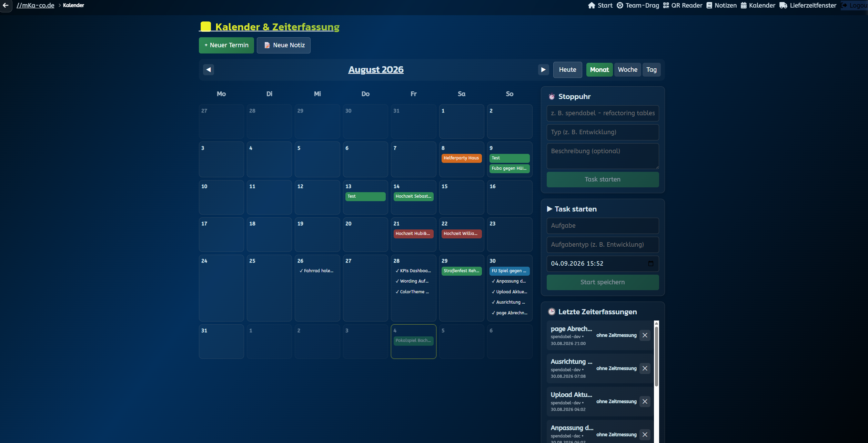Open the Hochzeit Sebast... event
The width and height of the screenshot is (868, 443).
(413, 196)
